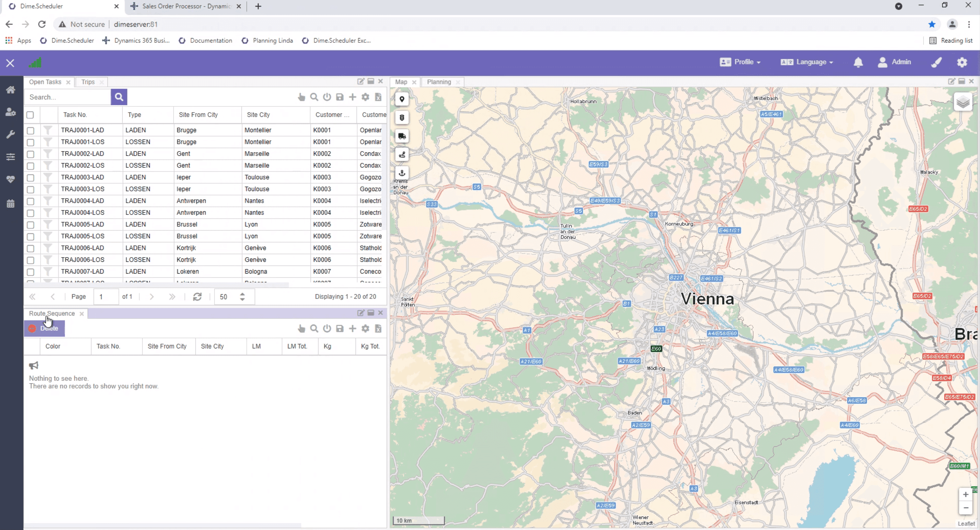This screenshot has height=530, width=980.
Task: Open the Language dropdown
Action: coord(807,62)
